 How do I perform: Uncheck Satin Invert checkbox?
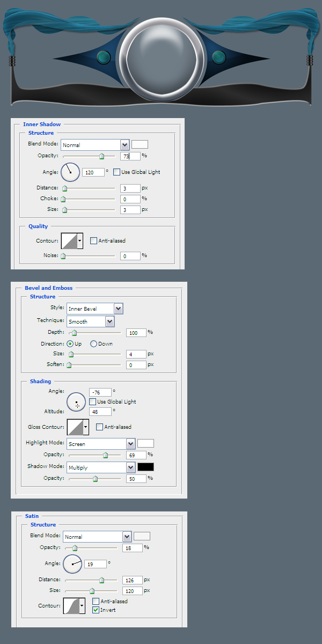coord(96,610)
